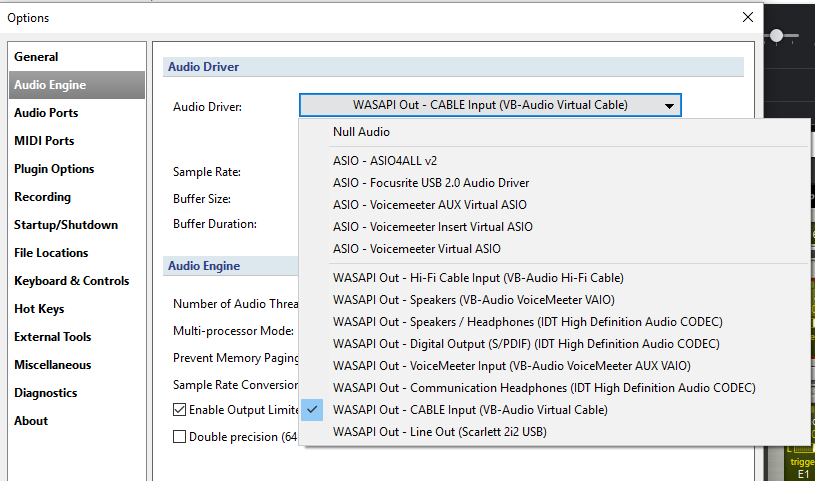The image size is (815, 481).
Task: Choose Null Audio driver
Action: [555, 132]
